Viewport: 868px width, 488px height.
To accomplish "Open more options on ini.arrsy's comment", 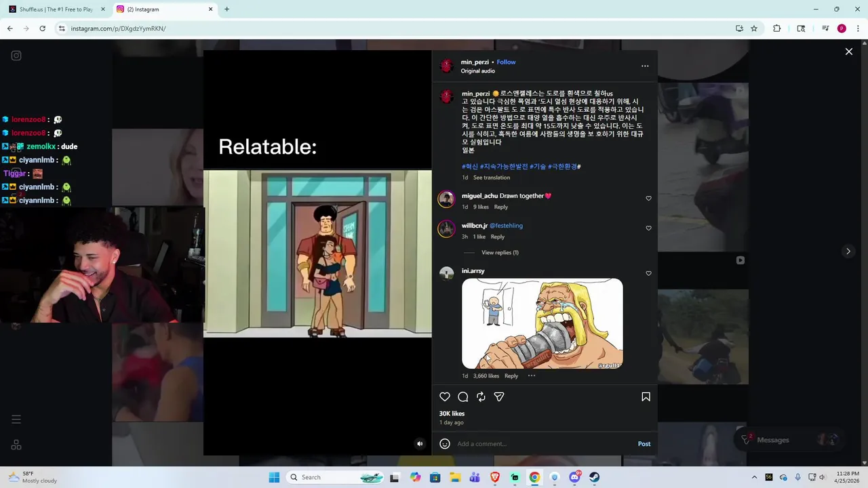I will coord(532,375).
